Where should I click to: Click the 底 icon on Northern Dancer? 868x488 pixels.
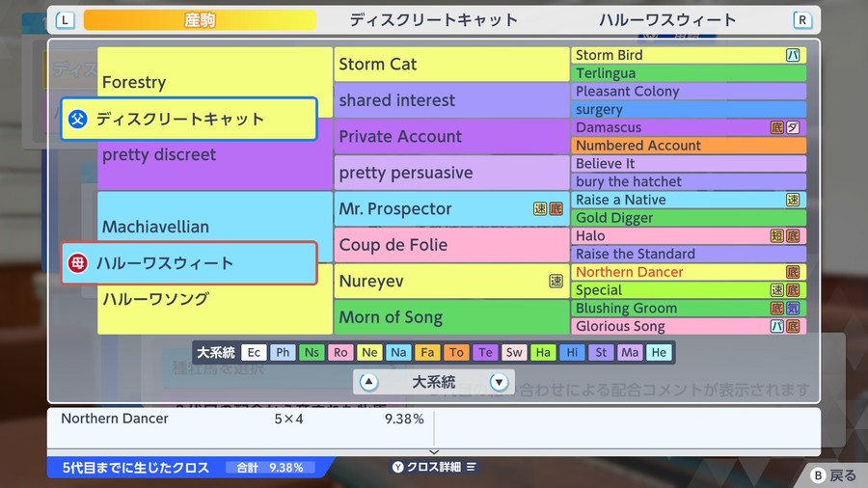pyautogui.click(x=793, y=272)
